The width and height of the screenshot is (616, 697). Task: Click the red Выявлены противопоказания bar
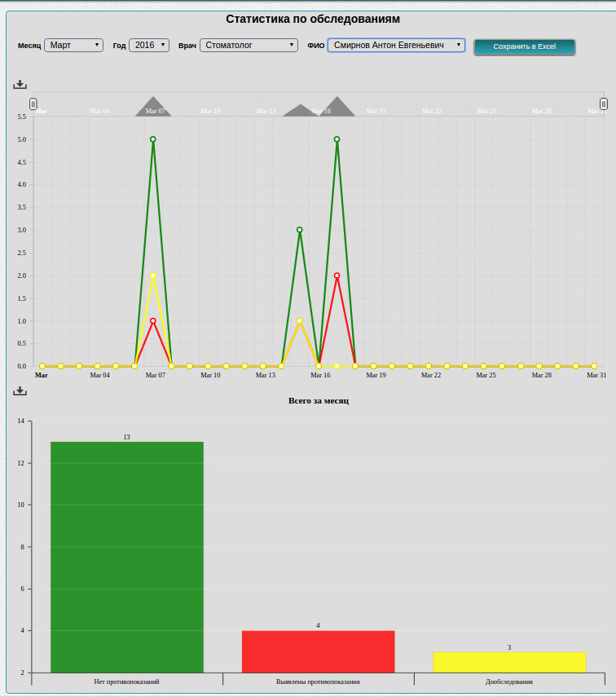point(318,651)
